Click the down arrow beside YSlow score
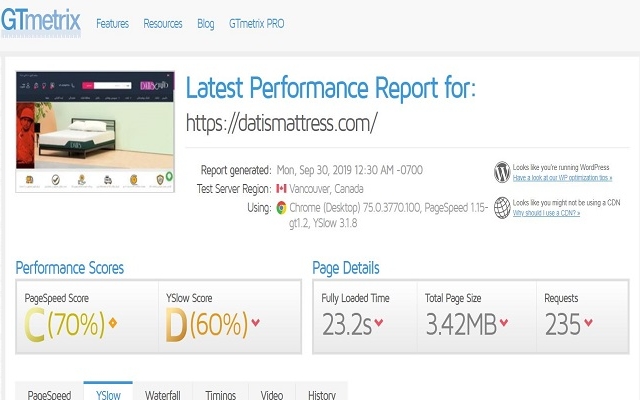The width and height of the screenshot is (640, 400). (256, 322)
